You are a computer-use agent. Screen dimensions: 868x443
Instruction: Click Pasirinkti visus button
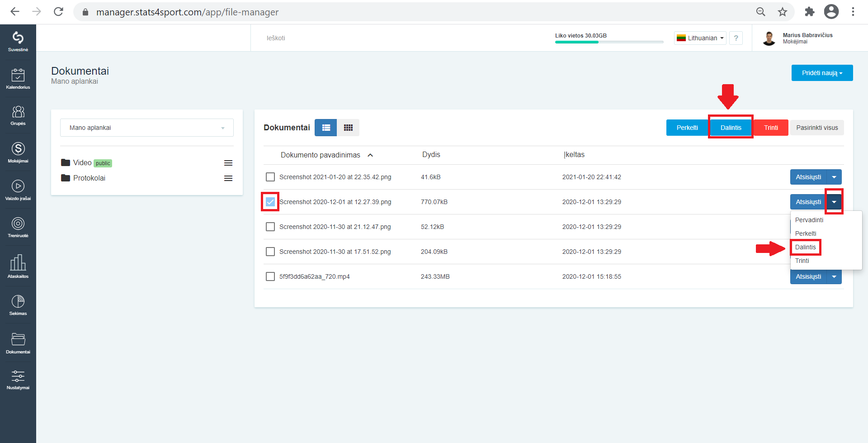click(x=817, y=128)
